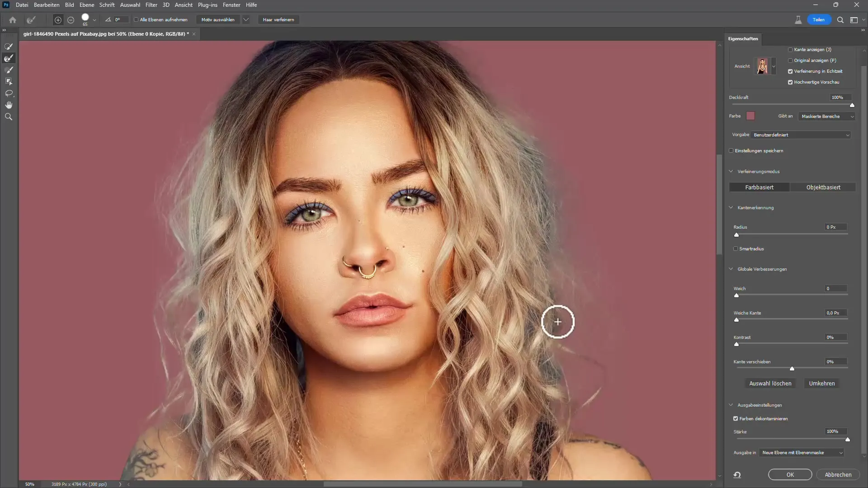
Task: Click the Kante verschieben slider handle
Action: pos(792,369)
